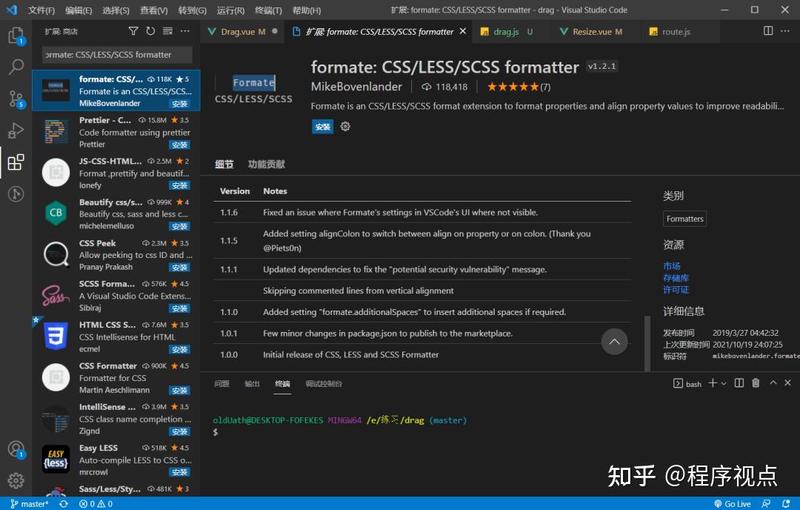This screenshot has width=800, height=510.
Task: Select HTML CSS Support extension in list
Action: [x=116, y=337]
